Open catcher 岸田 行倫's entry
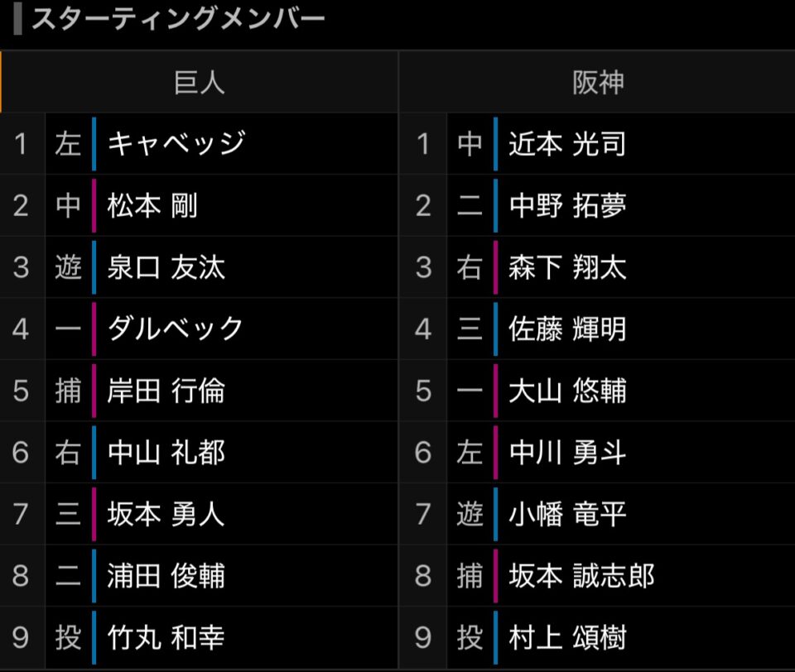This screenshot has width=795, height=672. click(166, 391)
